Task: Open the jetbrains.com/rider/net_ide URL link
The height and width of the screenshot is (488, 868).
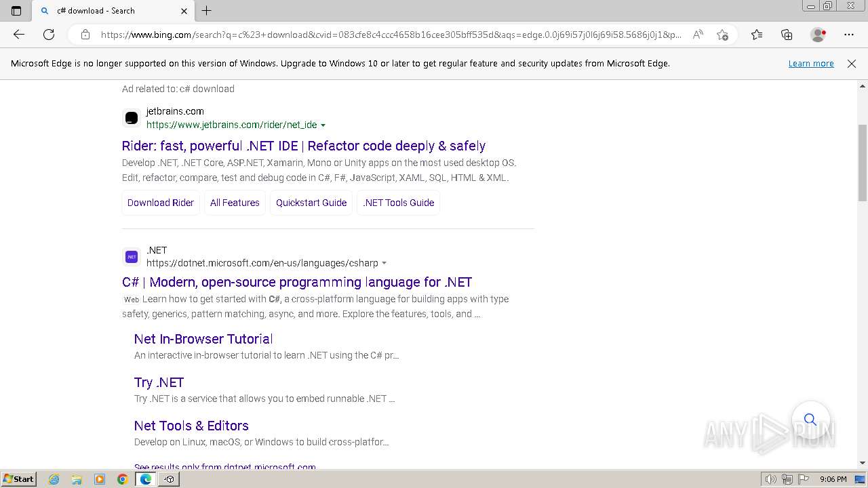Action: pyautogui.click(x=231, y=125)
